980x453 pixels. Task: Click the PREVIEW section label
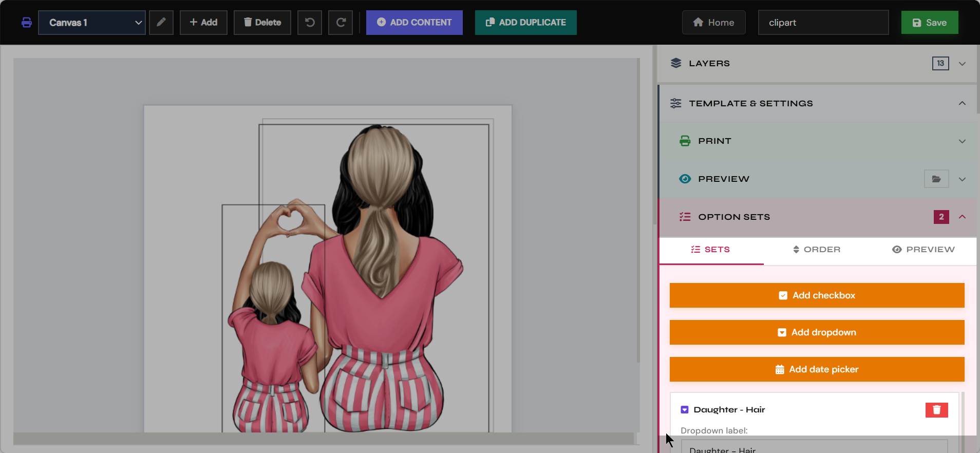(x=724, y=179)
